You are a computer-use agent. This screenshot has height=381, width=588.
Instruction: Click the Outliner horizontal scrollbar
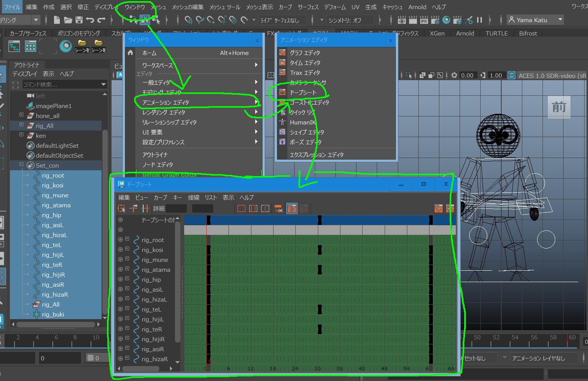tap(56, 324)
